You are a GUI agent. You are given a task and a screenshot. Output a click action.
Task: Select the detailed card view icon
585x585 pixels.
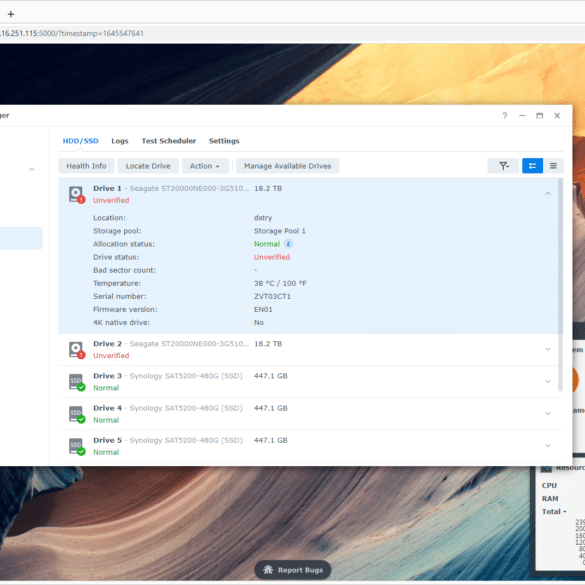[x=532, y=166]
